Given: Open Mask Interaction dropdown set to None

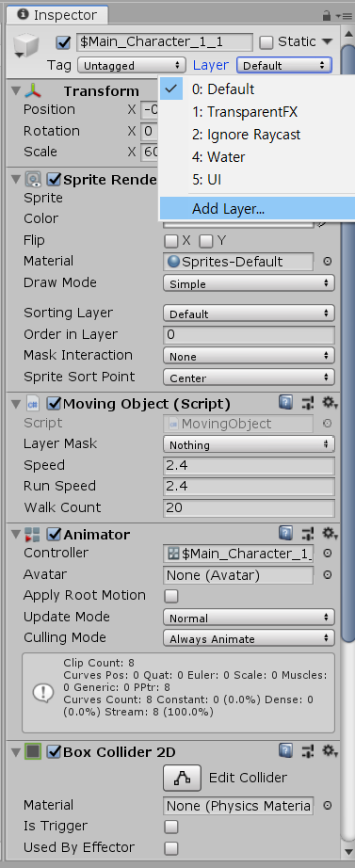Looking at the screenshot, I should 249,356.
